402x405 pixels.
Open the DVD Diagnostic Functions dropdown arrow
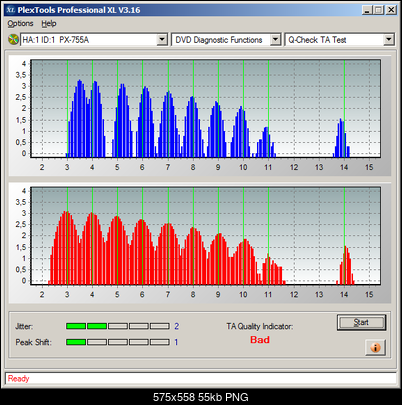click(275, 40)
